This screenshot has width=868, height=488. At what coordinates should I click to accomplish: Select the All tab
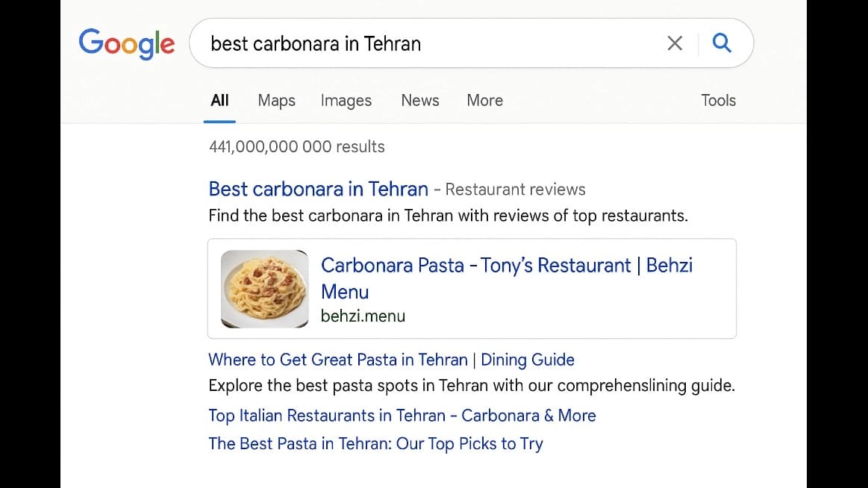219,100
